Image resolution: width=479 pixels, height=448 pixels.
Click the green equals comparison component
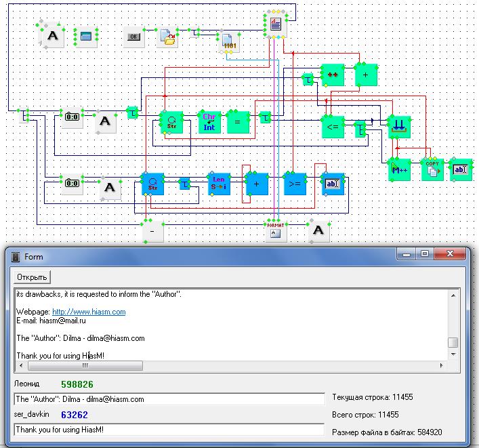(x=238, y=122)
